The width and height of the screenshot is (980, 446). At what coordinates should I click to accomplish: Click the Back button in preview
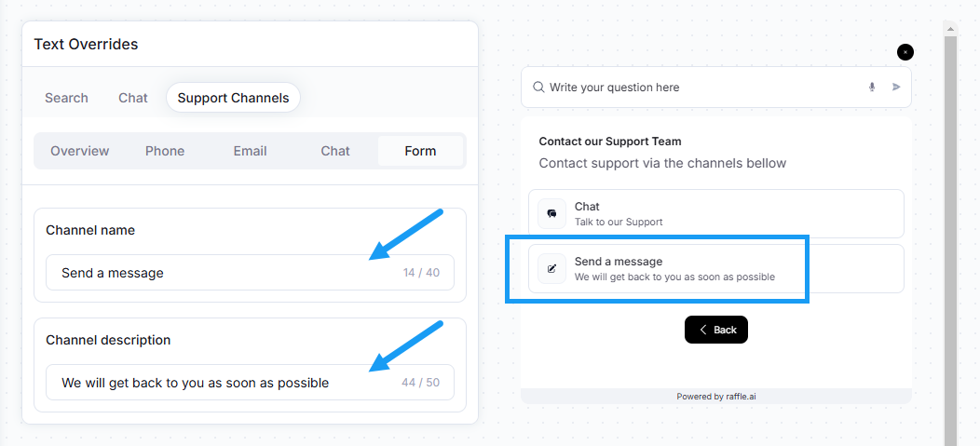(x=716, y=330)
